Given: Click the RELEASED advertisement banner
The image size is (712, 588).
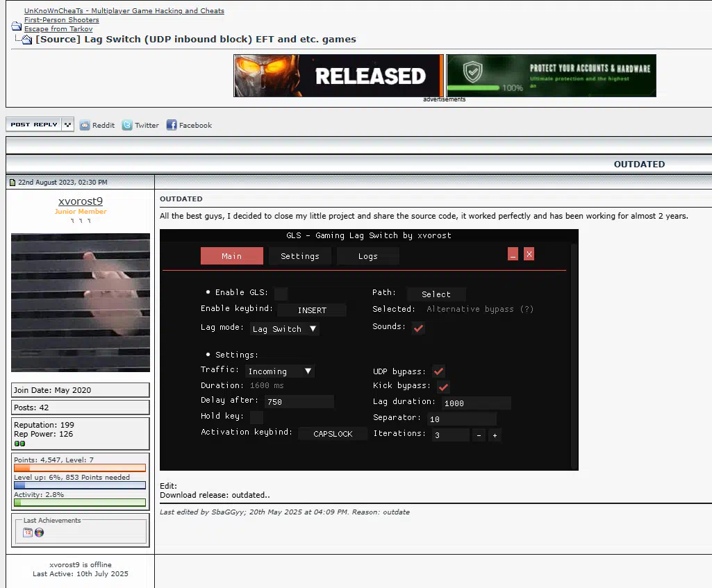Looking at the screenshot, I should (x=338, y=76).
